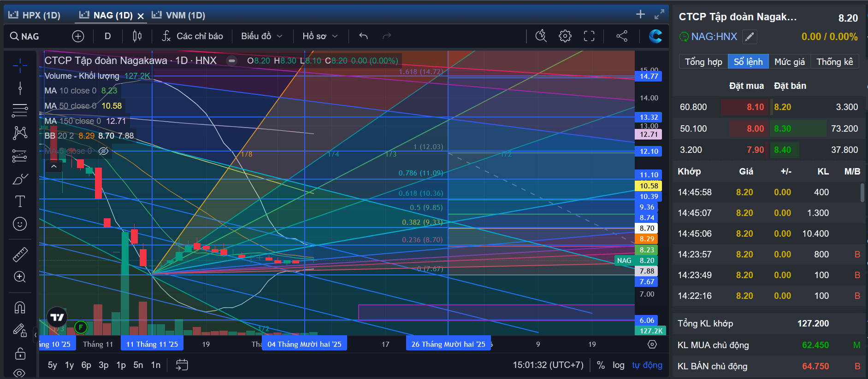Open the go-to-date calendar icon
Image resolution: width=868 pixels, height=379 pixels.
coord(182,365)
